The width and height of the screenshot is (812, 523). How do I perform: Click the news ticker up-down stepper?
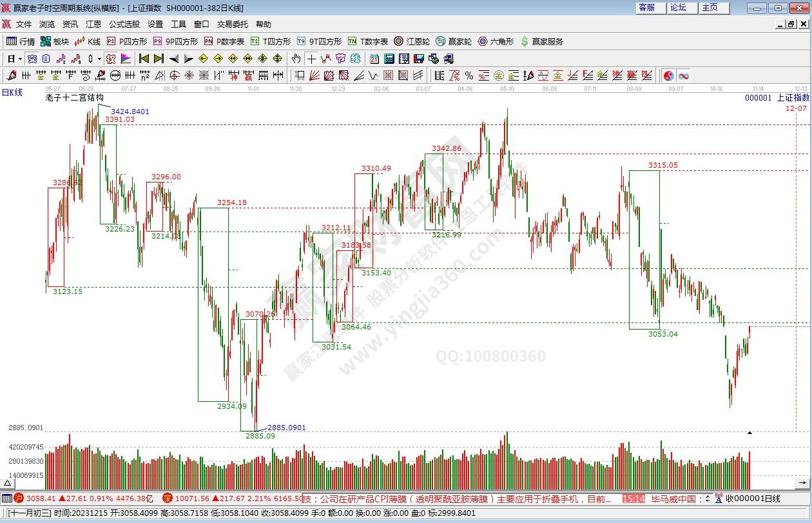708,498
